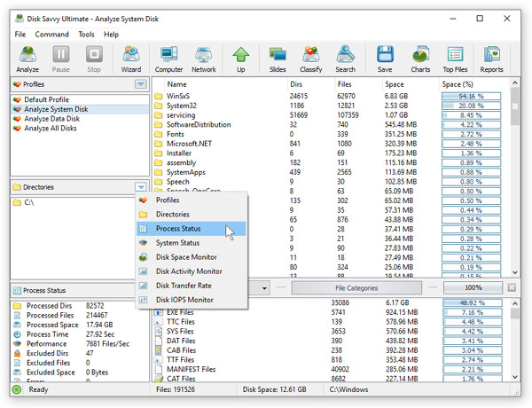The height and width of the screenshot is (408, 532).
Task: Select the Analyze System Disk profile
Action: click(80, 109)
